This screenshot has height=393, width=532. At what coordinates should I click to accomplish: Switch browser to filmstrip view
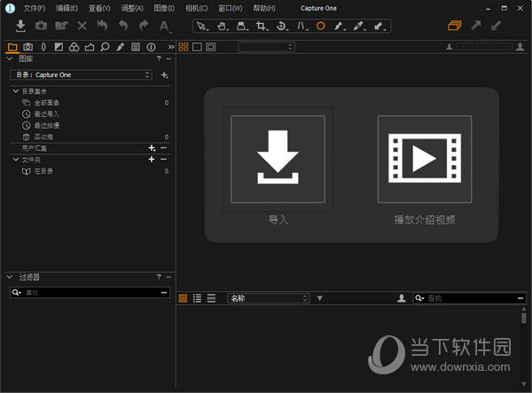(211, 298)
